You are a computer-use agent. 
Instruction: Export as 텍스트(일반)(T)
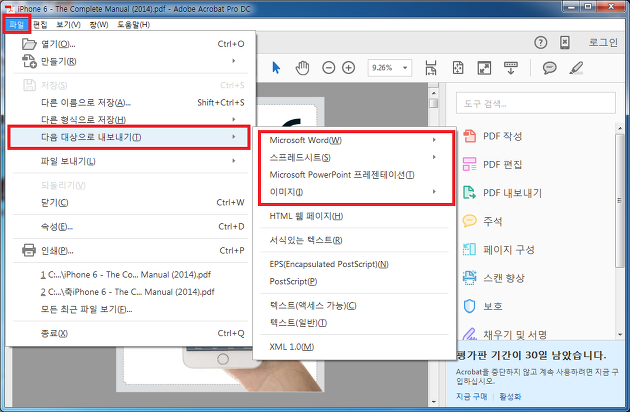(x=354, y=323)
